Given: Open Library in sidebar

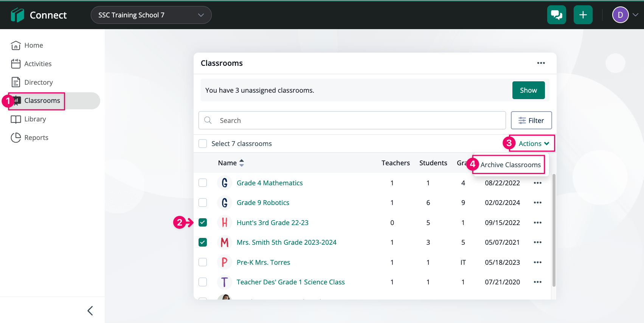Looking at the screenshot, I should [28, 119].
